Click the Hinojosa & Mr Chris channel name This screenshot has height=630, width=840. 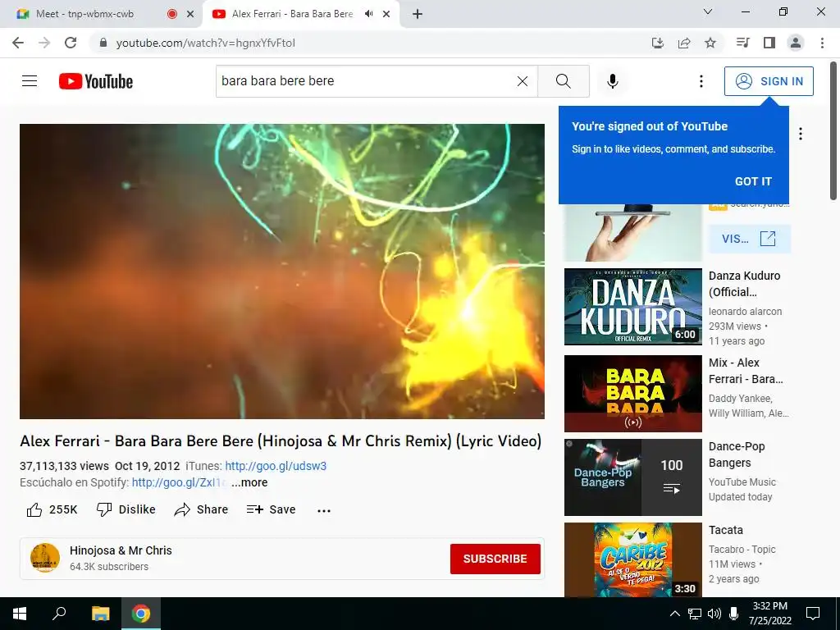121,550
